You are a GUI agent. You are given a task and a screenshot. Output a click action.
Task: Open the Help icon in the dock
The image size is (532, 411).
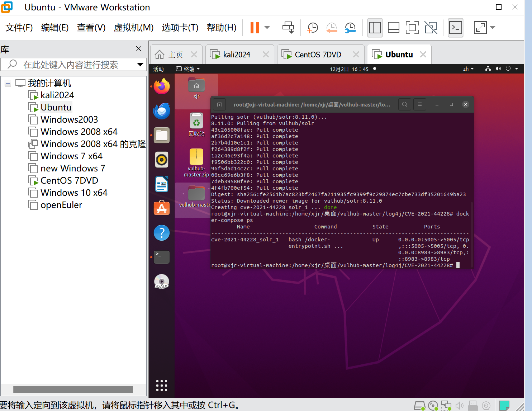click(162, 233)
